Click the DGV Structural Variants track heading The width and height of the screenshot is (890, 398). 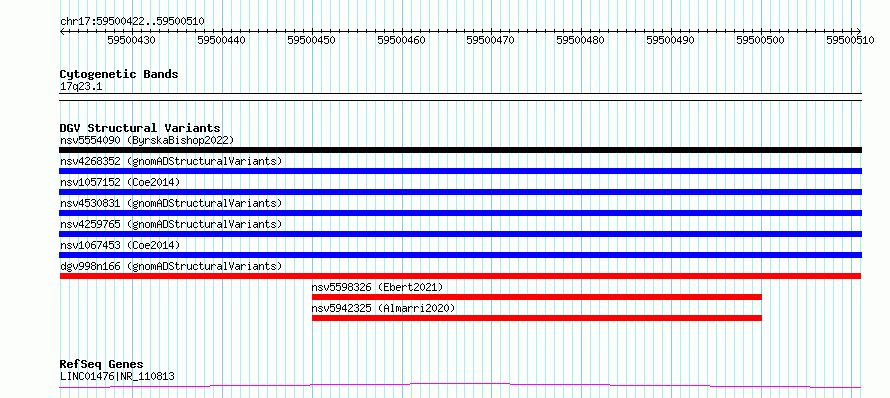140,128
